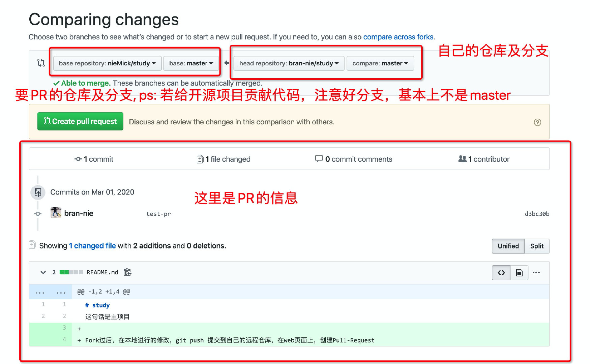Image resolution: width=590 pixels, height=364 pixels.
Task: Follow the compare across forks link
Action: (x=398, y=37)
